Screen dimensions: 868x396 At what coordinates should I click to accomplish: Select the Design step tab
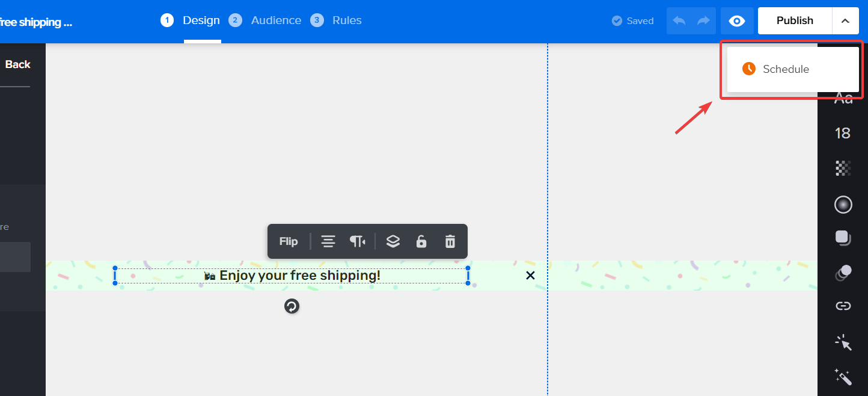201,20
